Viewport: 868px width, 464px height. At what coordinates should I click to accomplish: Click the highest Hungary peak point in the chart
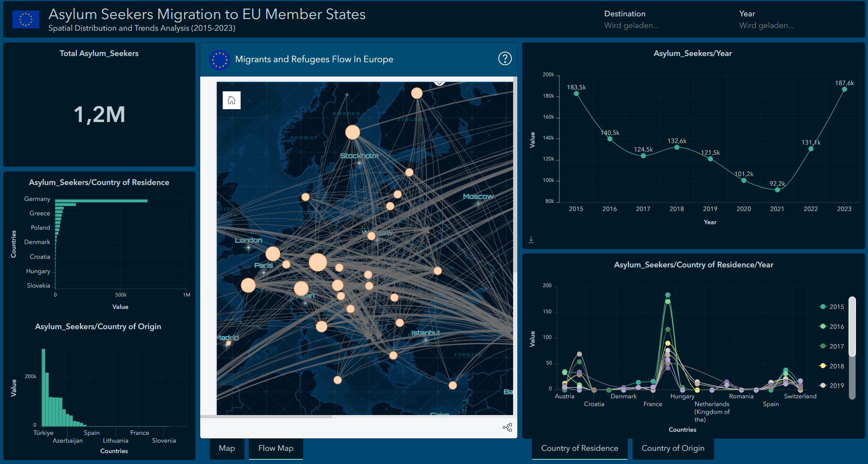(x=668, y=295)
